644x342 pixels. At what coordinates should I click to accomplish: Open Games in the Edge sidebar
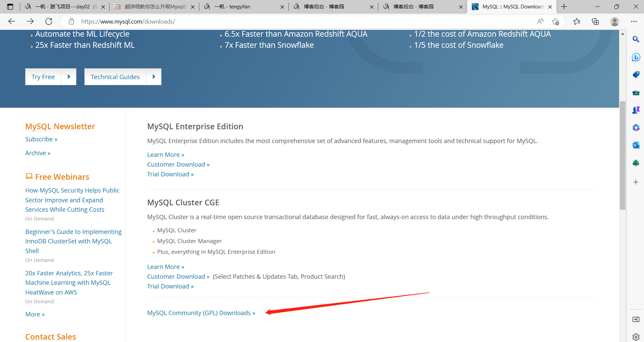pyautogui.click(x=636, y=110)
